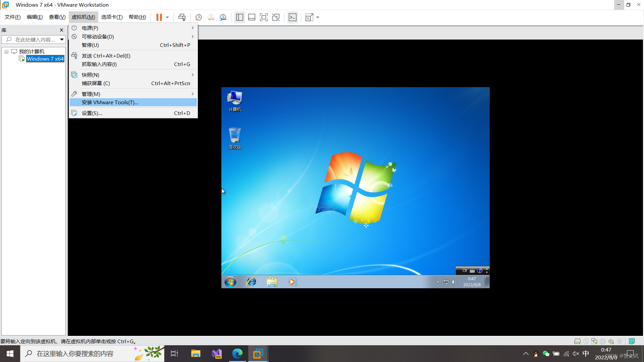The image size is (644, 362).
Task: Open the 查看(V) menu
Action: point(57,17)
